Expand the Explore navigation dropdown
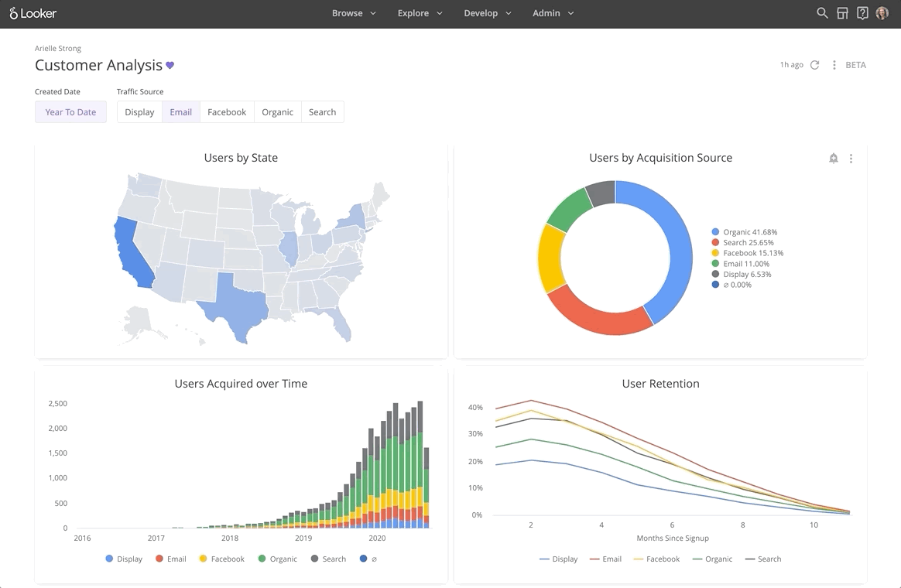The height and width of the screenshot is (588, 901). [420, 13]
